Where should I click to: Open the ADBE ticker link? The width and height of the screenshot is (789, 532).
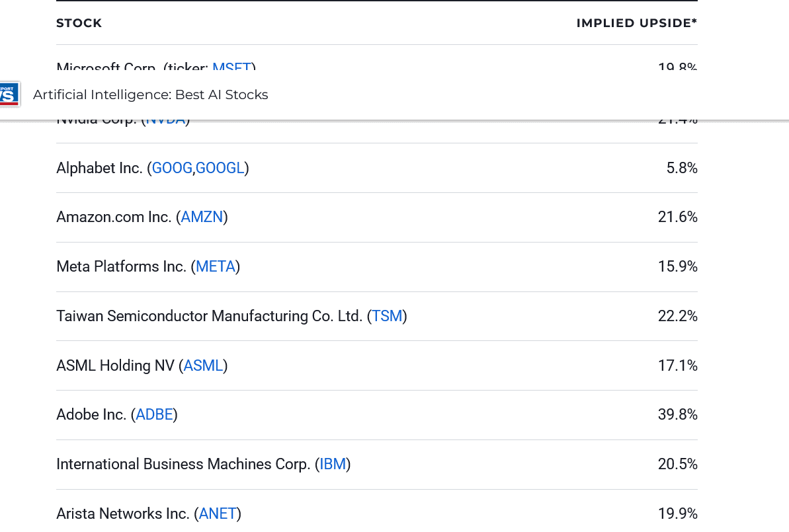(x=154, y=414)
